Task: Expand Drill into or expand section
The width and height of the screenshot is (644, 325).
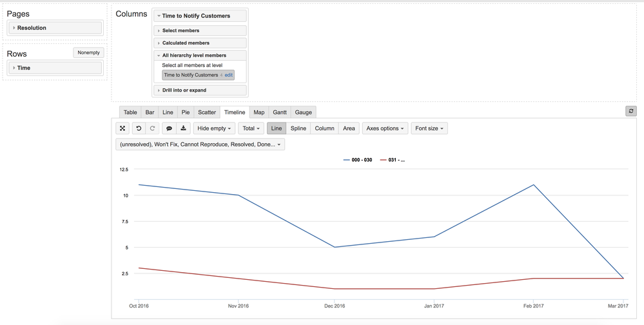Action: 200,90
